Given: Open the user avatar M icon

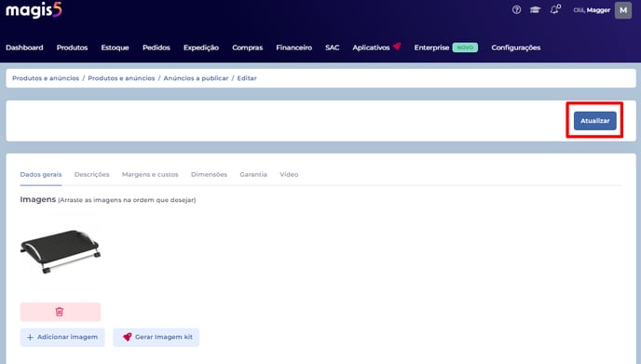Looking at the screenshot, I should (x=623, y=10).
